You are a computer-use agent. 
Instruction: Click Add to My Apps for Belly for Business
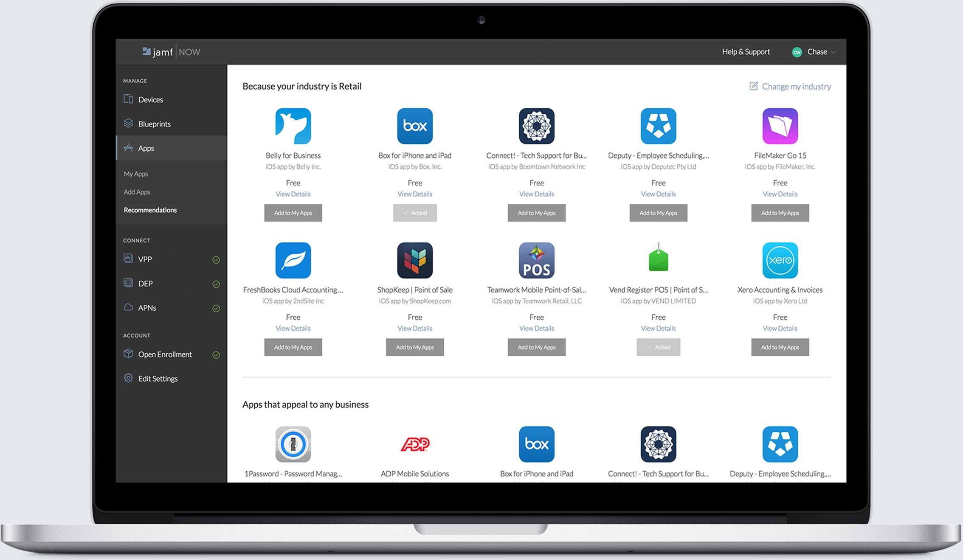[x=293, y=213]
